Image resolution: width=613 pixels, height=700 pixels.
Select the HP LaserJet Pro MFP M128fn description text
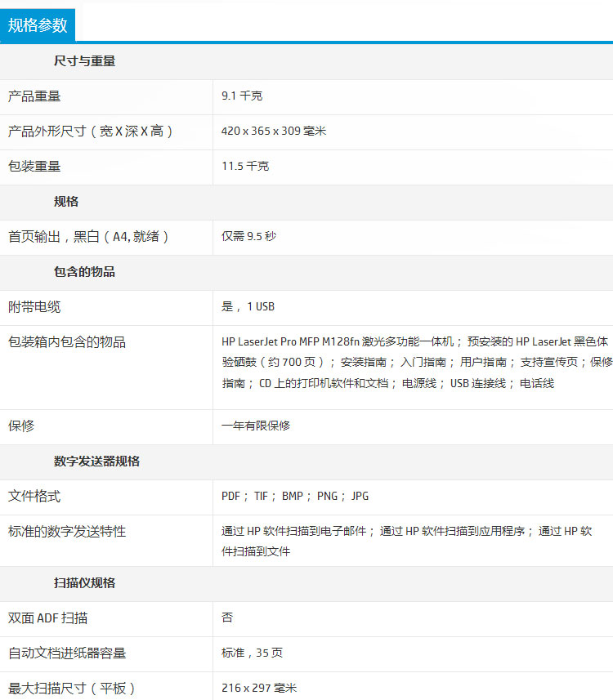[x=417, y=363]
